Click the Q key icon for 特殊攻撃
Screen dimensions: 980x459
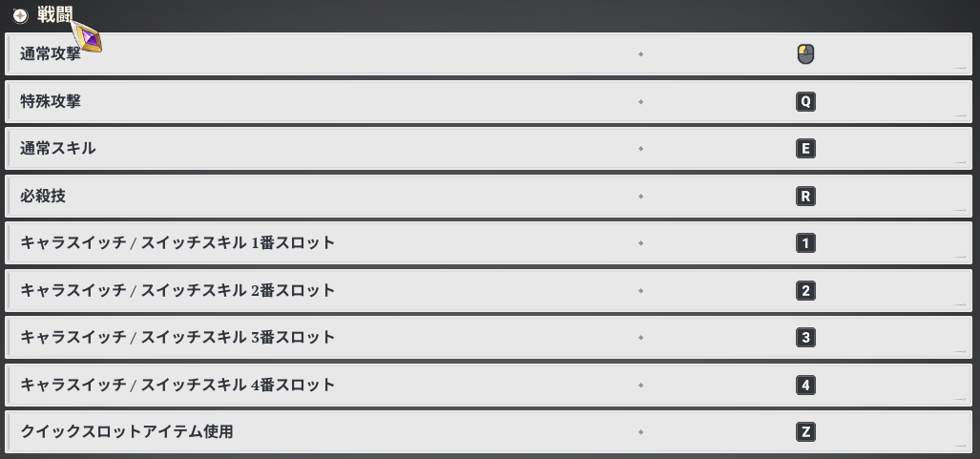[805, 101]
